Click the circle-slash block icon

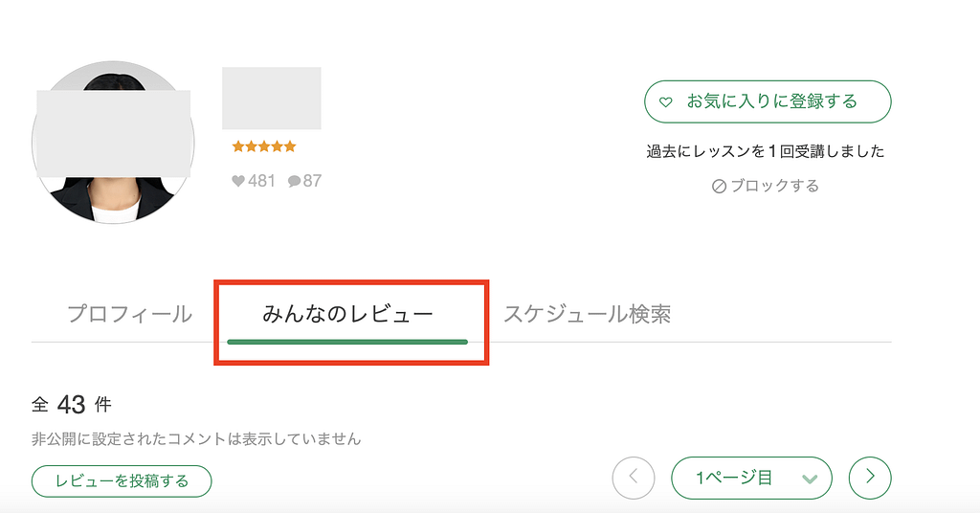coord(720,187)
